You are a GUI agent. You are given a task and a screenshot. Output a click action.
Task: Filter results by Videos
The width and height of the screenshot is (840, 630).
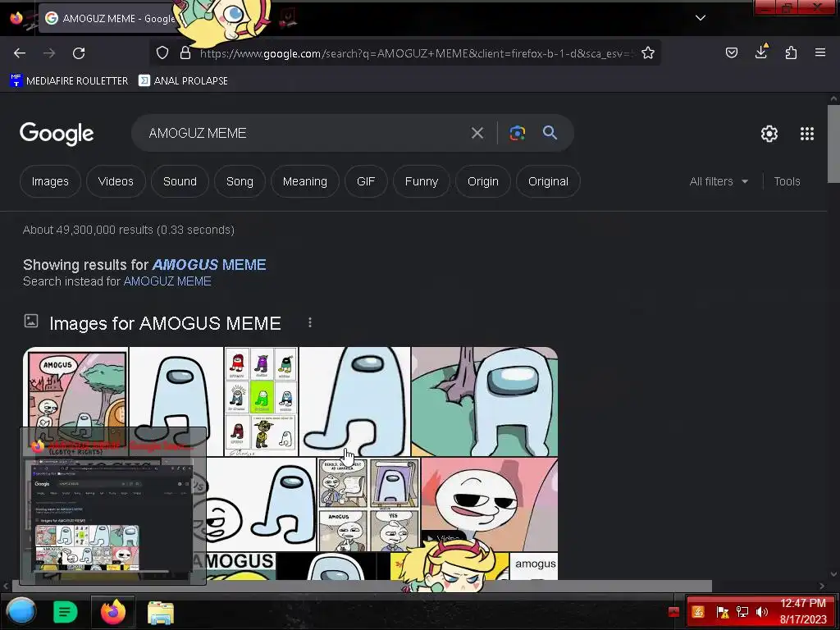coord(116,181)
